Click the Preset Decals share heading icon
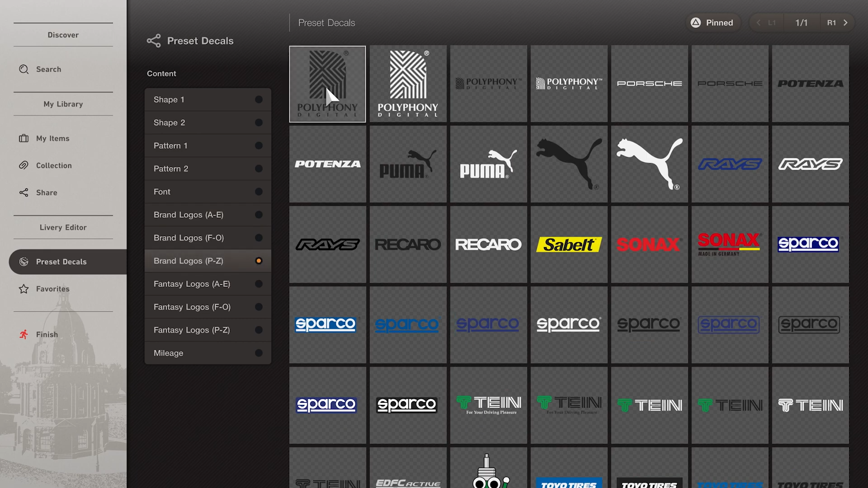Viewport: 868px width, 488px height. (x=154, y=41)
